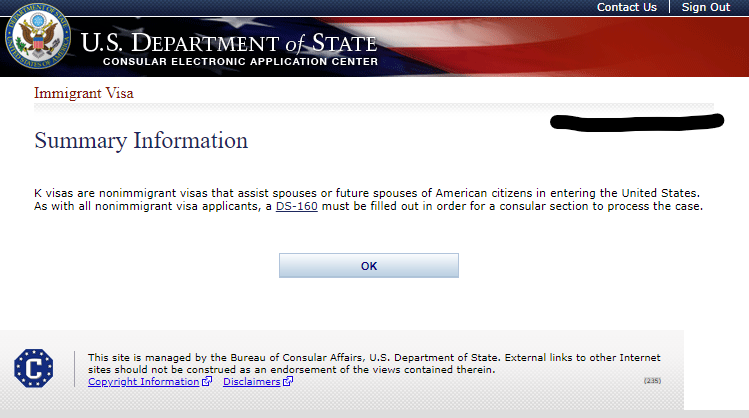Select the Immigrant Visa heading
This screenshot has width=749, height=418.
pyautogui.click(x=84, y=93)
